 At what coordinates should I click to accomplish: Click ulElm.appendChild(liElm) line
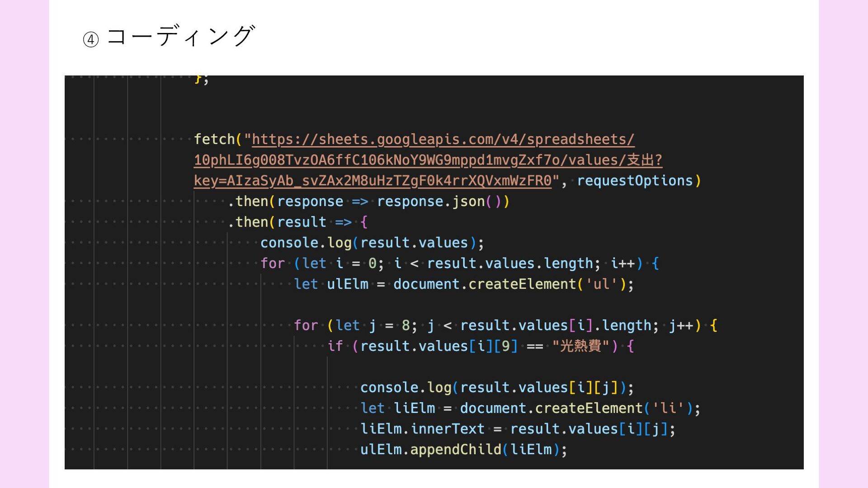tap(463, 450)
